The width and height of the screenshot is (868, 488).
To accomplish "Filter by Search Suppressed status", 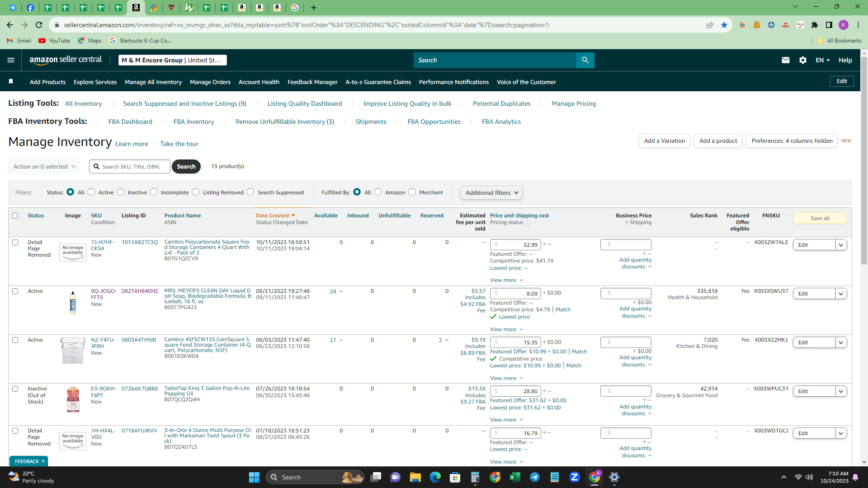I will [250, 192].
